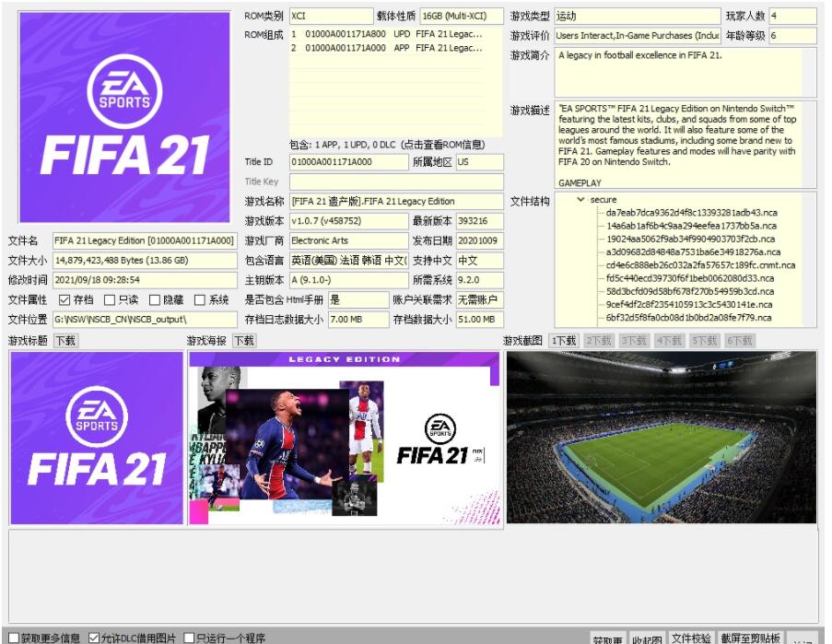Check the 只运行一个程序 option
This screenshot has height=644, width=832.
pyautogui.click(x=189, y=638)
